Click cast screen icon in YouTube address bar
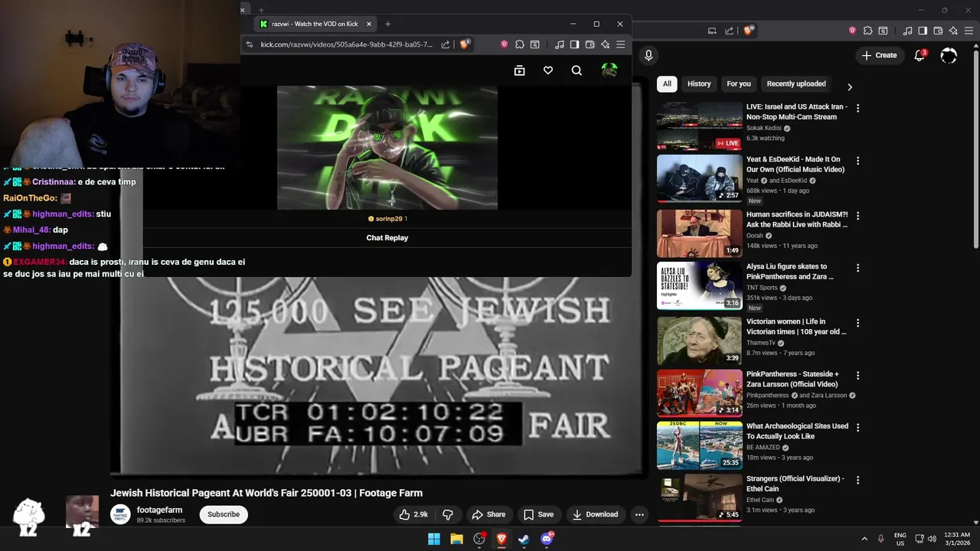This screenshot has width=980, height=551. pos(712,31)
